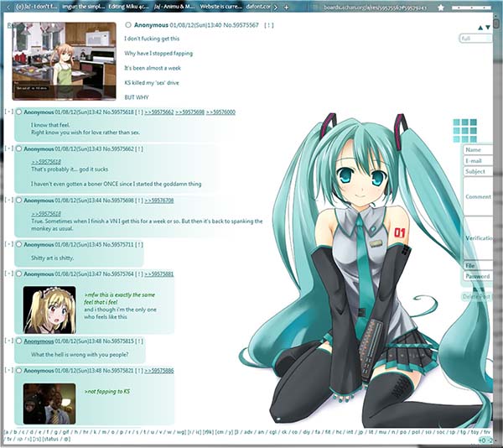Screen dimensions: 503x448
Task: Click the bookmark star in the address bar
Action: (x=441, y=7)
